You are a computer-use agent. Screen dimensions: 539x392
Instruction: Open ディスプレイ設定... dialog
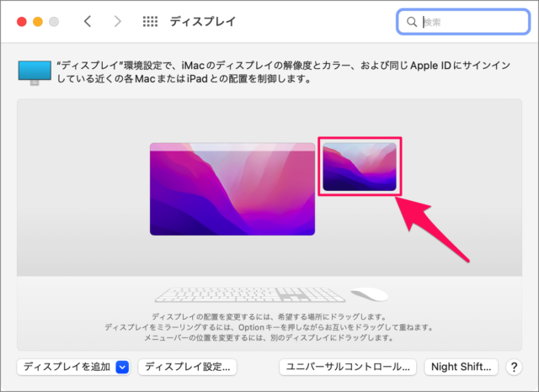coord(187,367)
